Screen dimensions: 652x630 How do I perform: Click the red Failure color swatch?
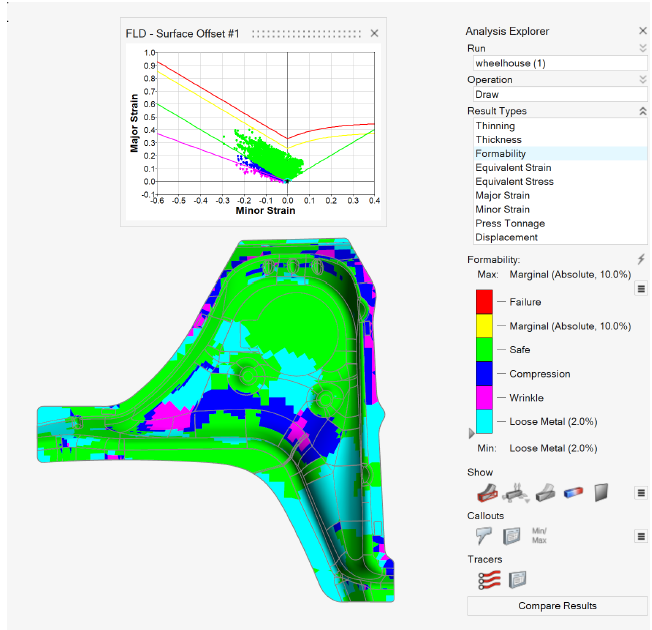[485, 302]
